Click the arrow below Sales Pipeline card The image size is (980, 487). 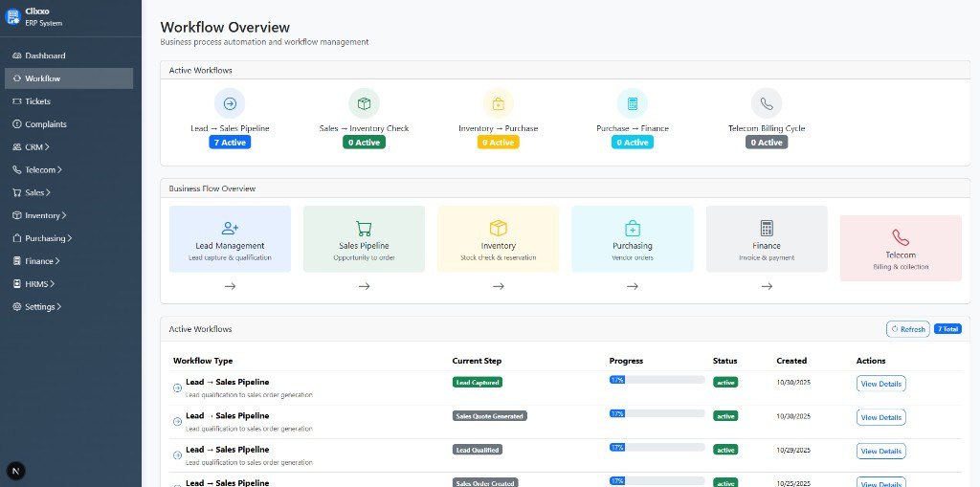click(365, 286)
